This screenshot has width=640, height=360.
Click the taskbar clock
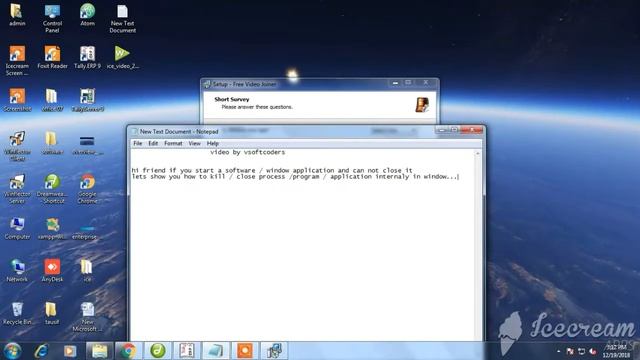coord(616,351)
